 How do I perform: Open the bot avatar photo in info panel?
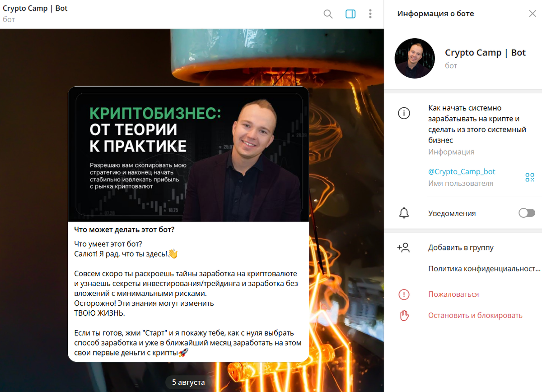click(415, 59)
